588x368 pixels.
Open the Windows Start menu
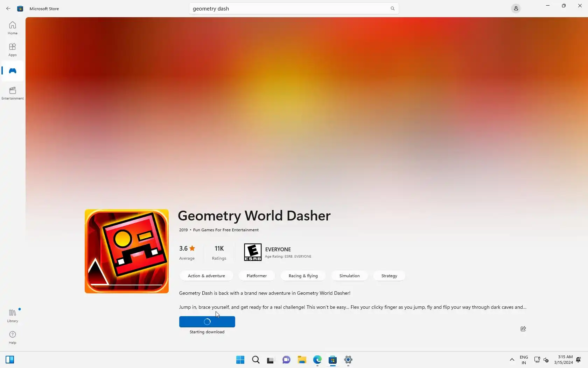pyautogui.click(x=240, y=360)
